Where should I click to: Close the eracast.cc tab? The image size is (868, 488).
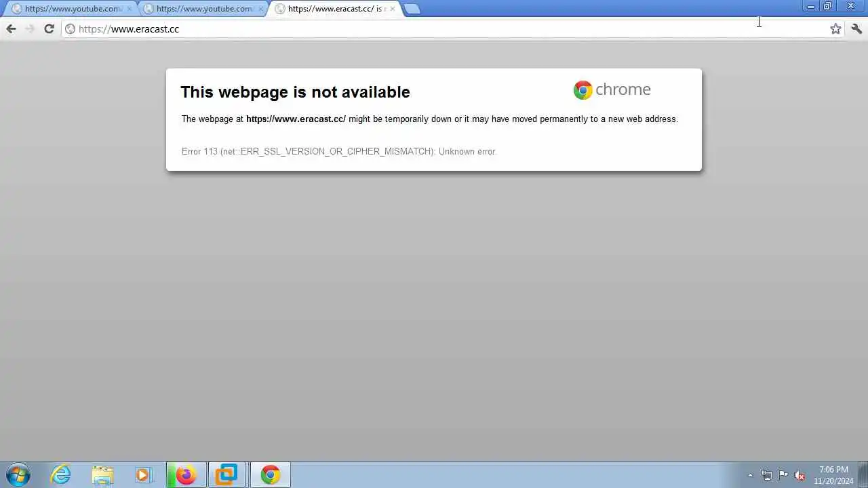click(x=392, y=9)
